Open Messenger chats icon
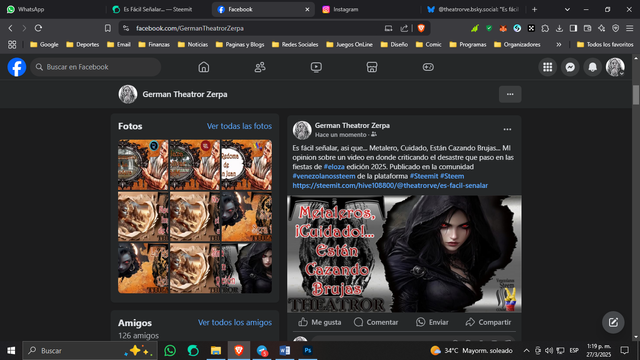The height and width of the screenshot is (360, 640). click(x=570, y=67)
